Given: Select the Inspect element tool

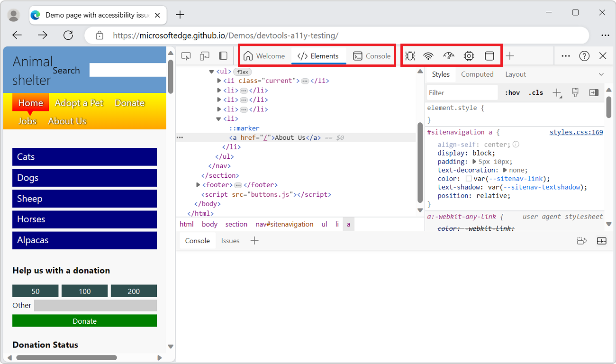Looking at the screenshot, I should click(x=186, y=55).
